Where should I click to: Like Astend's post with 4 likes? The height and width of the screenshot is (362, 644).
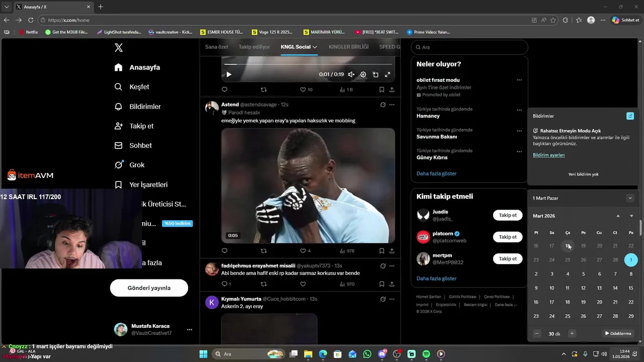[x=306, y=251]
